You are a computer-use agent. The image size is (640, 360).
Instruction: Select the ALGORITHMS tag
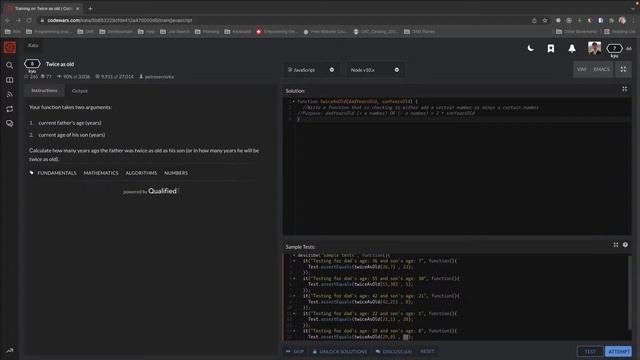pyautogui.click(x=141, y=173)
